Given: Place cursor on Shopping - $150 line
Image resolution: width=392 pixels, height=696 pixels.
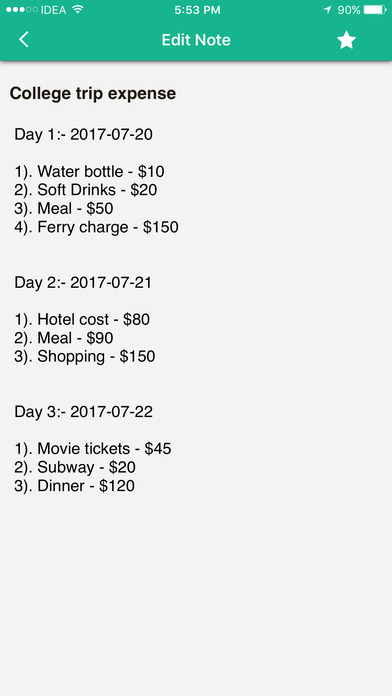Looking at the screenshot, I should [x=85, y=356].
